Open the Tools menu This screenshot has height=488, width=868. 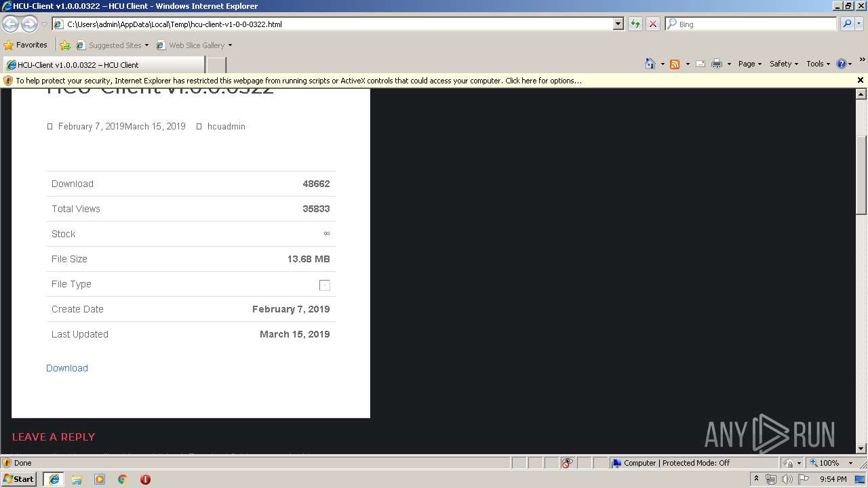(818, 64)
